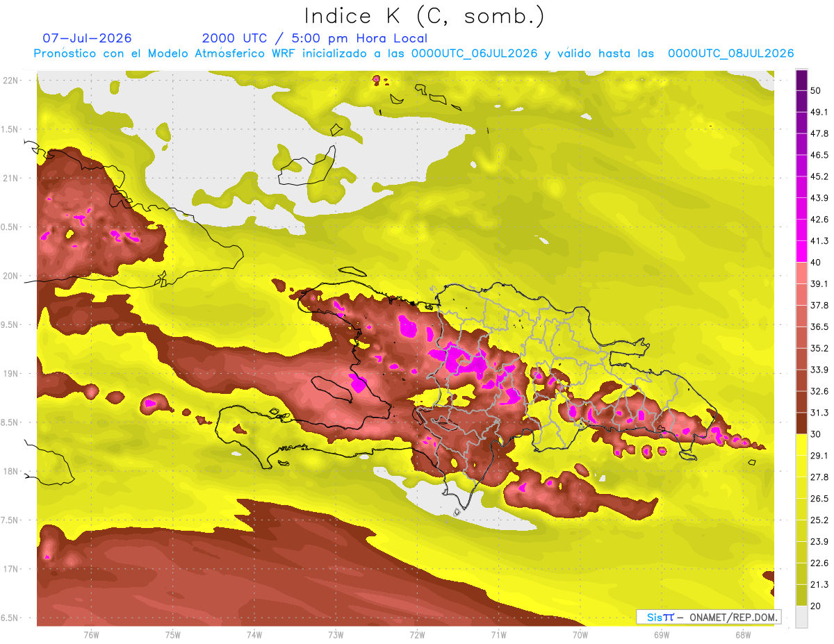Click the colorbar value '23.9'
The image size is (834, 644).
click(819, 542)
